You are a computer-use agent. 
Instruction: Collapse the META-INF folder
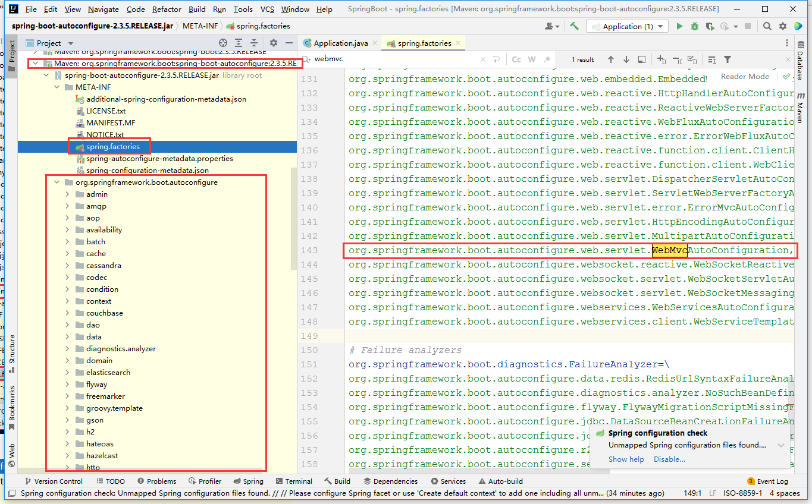57,87
